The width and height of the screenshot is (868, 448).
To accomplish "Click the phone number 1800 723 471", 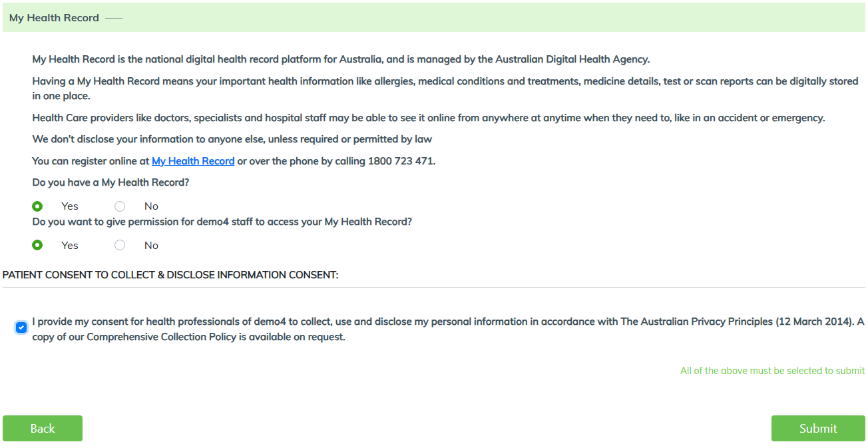I will tap(400, 161).
